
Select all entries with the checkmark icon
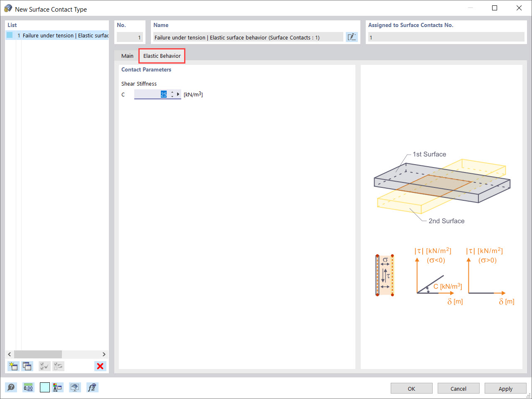point(44,366)
